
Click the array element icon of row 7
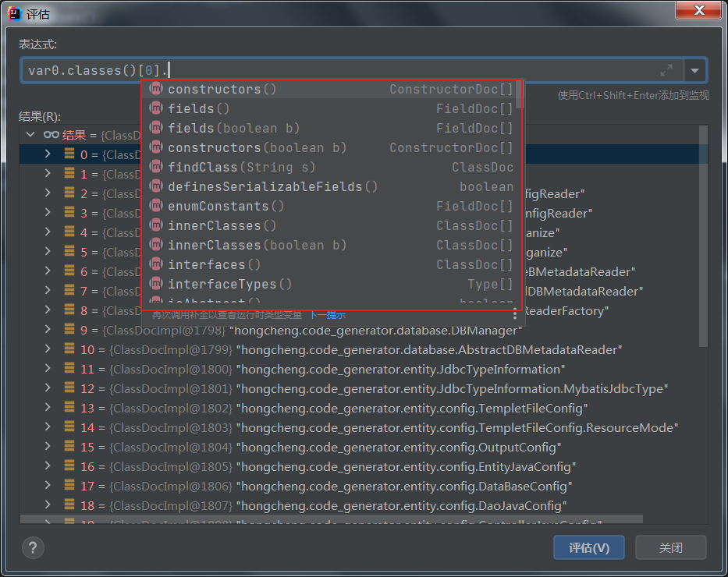pyautogui.click(x=69, y=290)
